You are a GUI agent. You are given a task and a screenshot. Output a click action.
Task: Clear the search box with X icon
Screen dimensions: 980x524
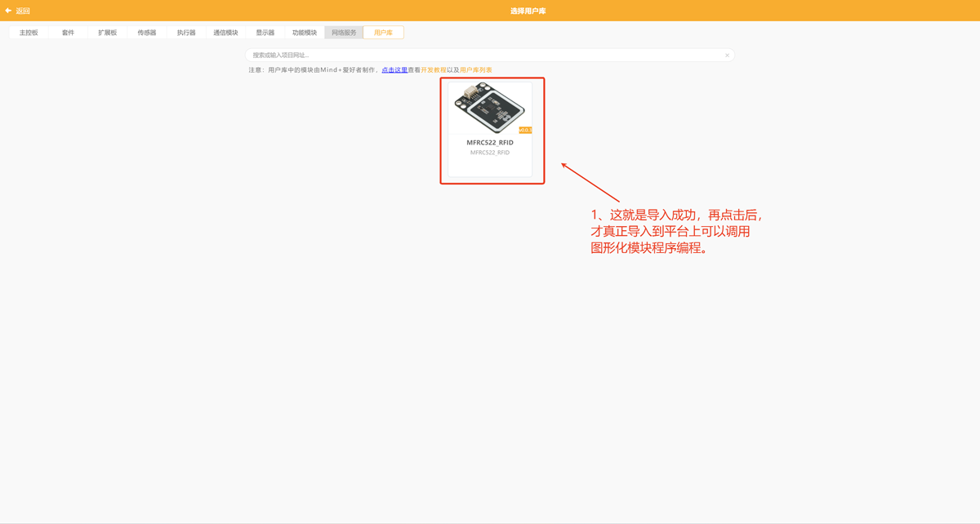[x=727, y=56]
